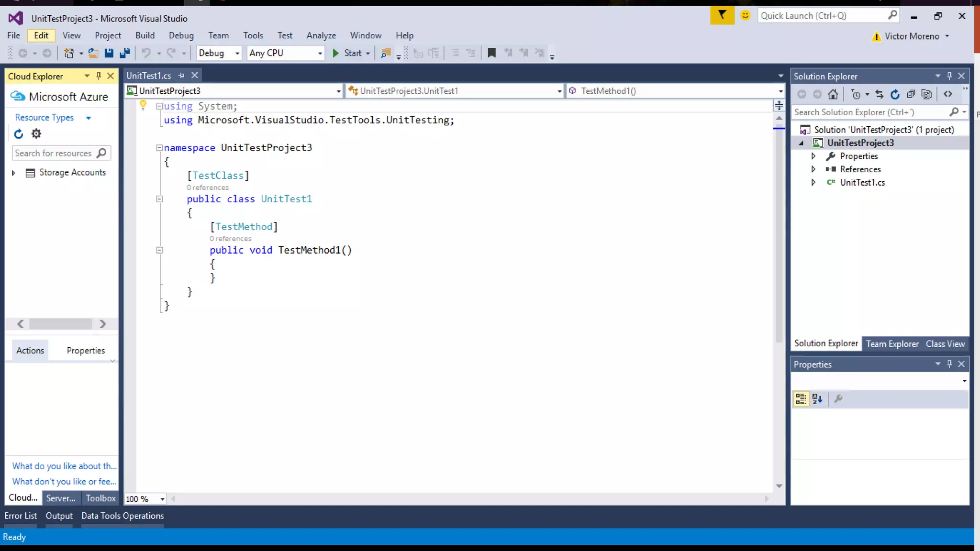Click the Cloud Explorer horizontal scrollbar thumb
This screenshot has width=980, height=551.
pos(61,324)
